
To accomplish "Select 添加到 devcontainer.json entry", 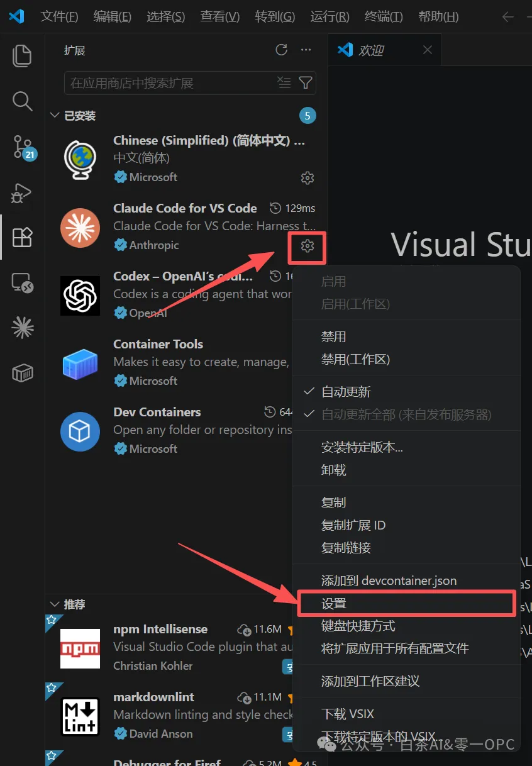I will click(389, 580).
